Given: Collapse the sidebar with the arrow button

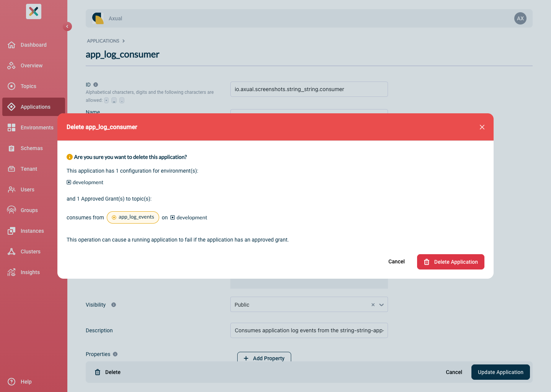Looking at the screenshot, I should click(x=67, y=26).
